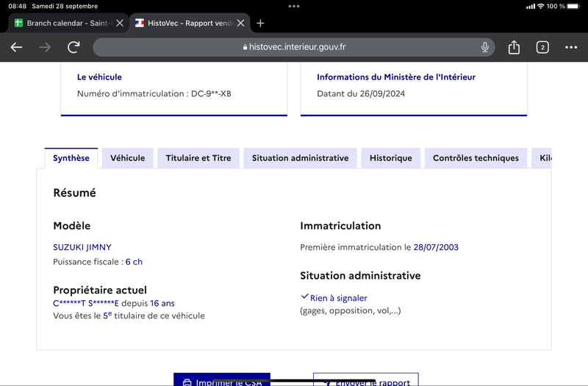The image size is (588, 386).
Task: Click the "(gages, opposition, vol,...)" note
Action: (x=351, y=310)
